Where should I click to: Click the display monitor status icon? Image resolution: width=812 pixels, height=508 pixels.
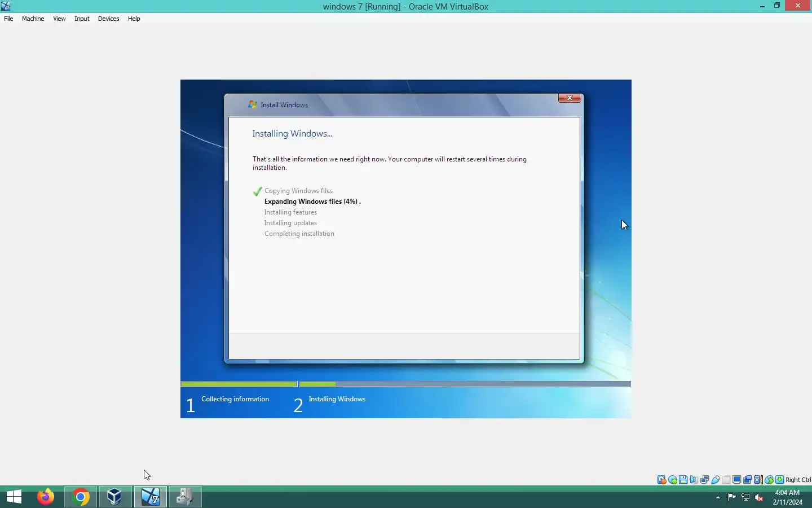737,480
